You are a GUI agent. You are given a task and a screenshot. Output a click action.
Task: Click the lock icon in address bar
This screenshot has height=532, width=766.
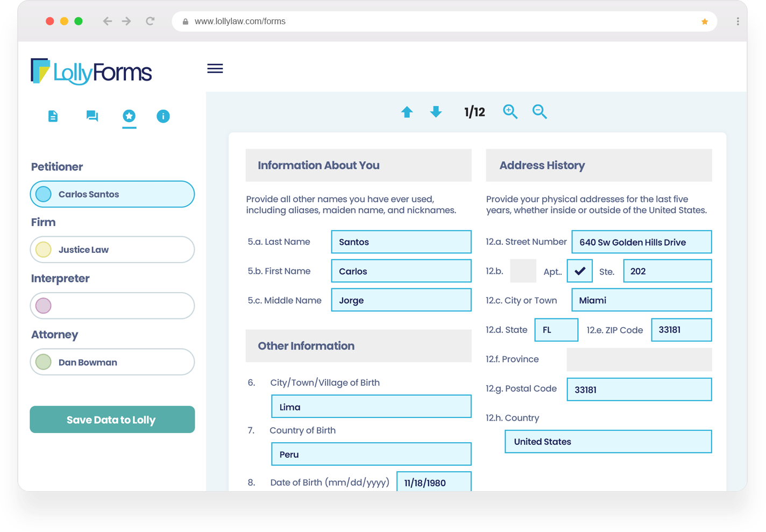coord(186,22)
